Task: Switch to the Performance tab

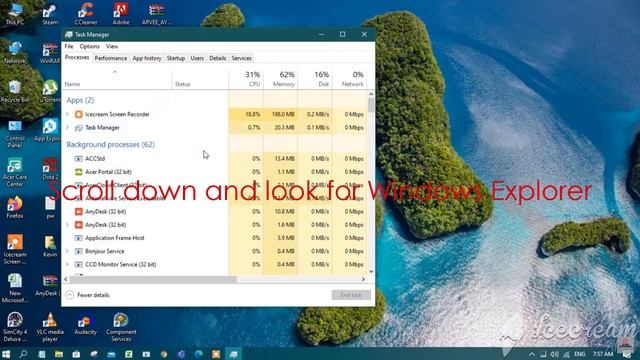Action: point(111,58)
